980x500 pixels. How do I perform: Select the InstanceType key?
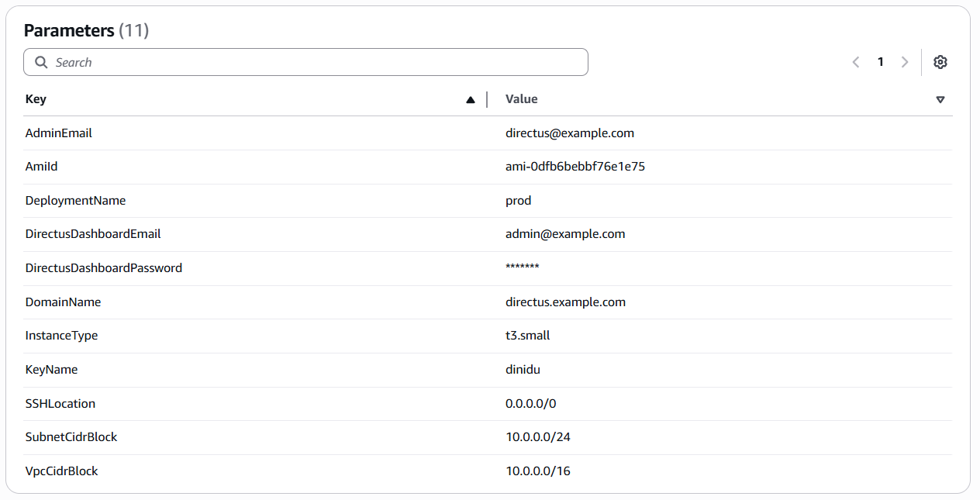[x=61, y=336]
